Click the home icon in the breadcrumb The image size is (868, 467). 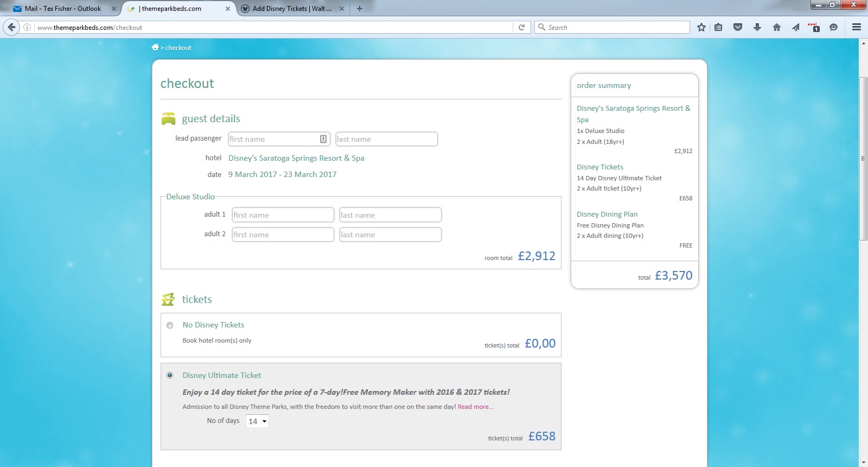pyautogui.click(x=155, y=47)
